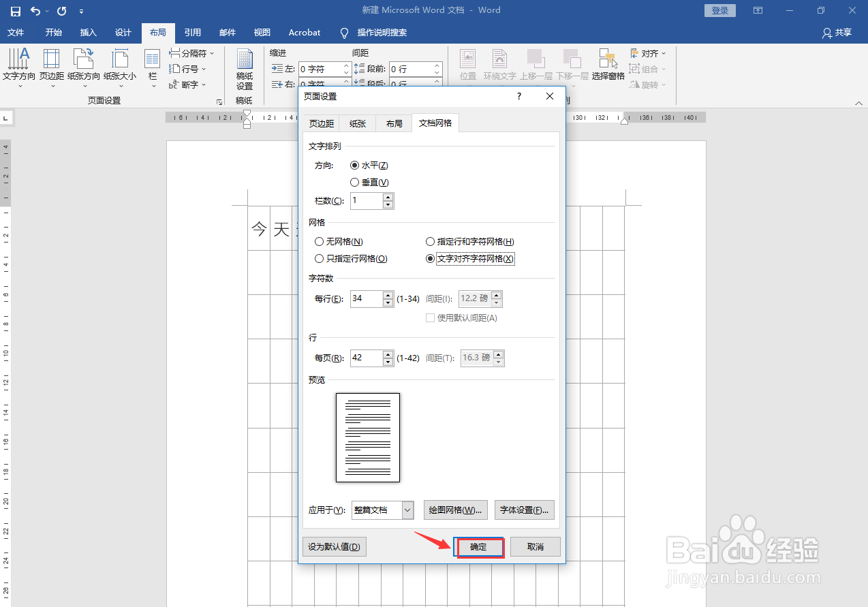868x607 pixels.
Task: Open the 分隔符 (breaks) dropdown
Action: tap(191, 52)
